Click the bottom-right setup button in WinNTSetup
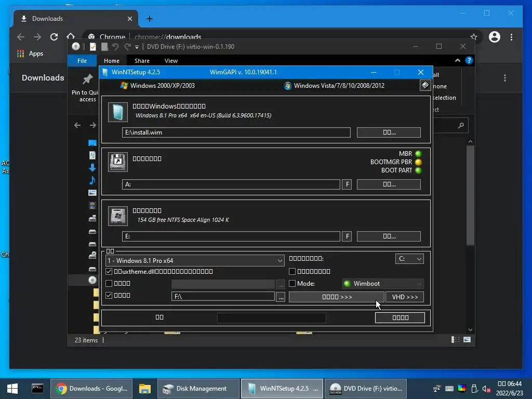This screenshot has width=532, height=399. [x=400, y=317]
